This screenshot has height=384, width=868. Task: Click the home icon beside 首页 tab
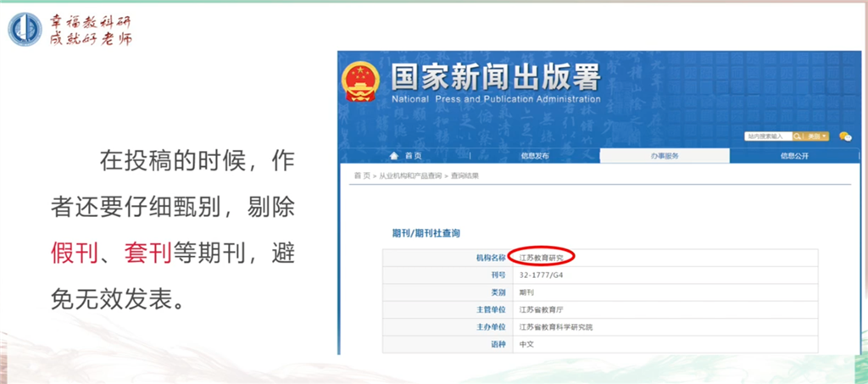[394, 155]
